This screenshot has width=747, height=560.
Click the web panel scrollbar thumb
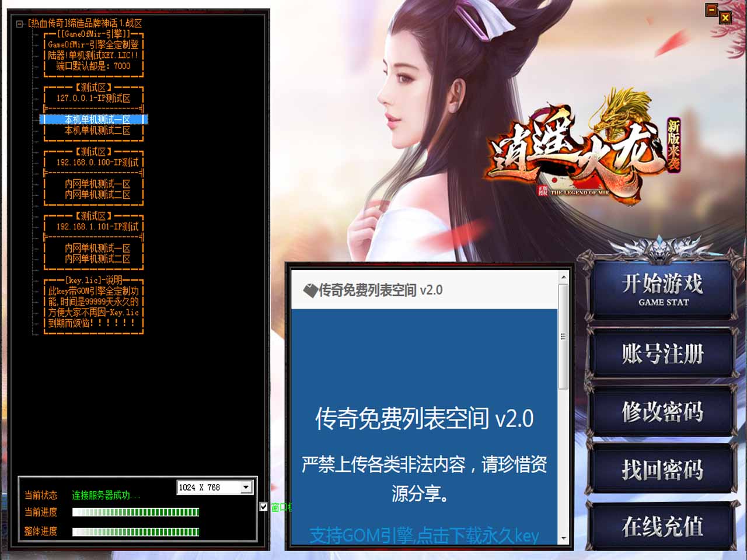coord(564,337)
